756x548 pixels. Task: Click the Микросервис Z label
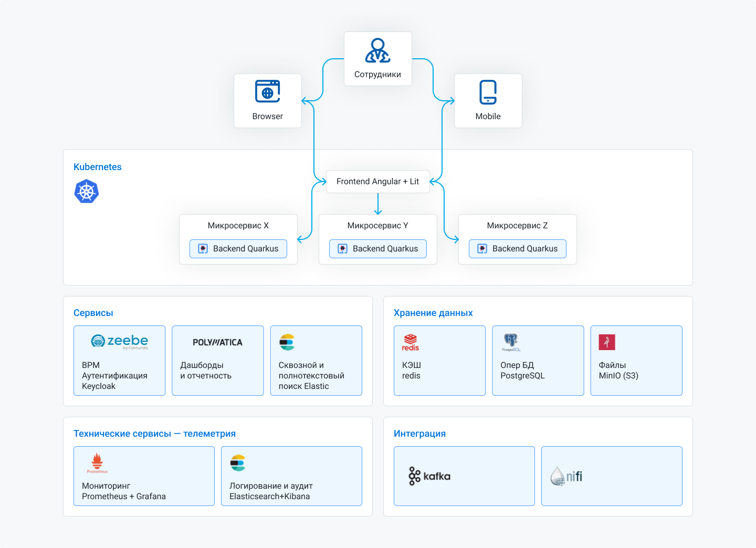(x=518, y=226)
